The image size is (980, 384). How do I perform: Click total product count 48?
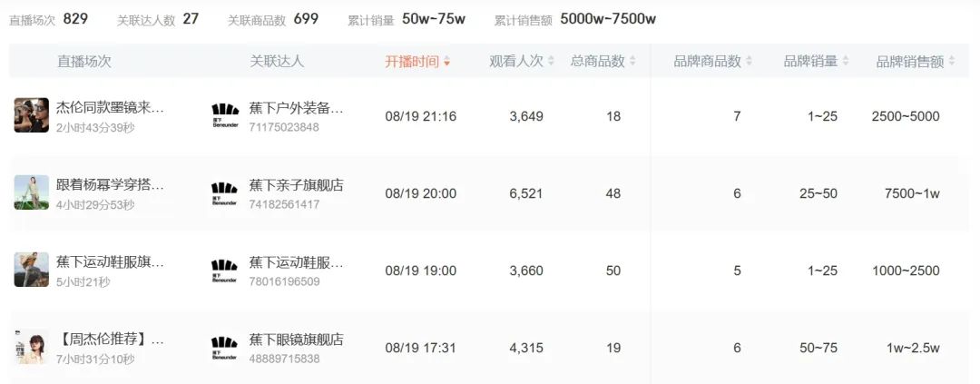point(613,194)
